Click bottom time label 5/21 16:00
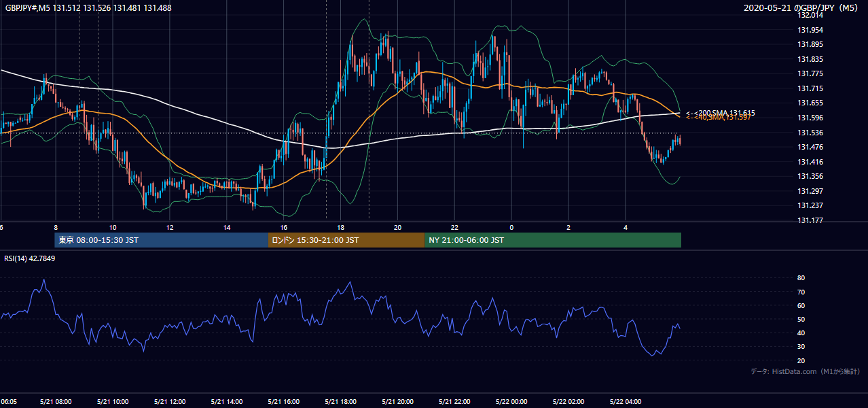The image size is (868, 408). tap(284, 401)
